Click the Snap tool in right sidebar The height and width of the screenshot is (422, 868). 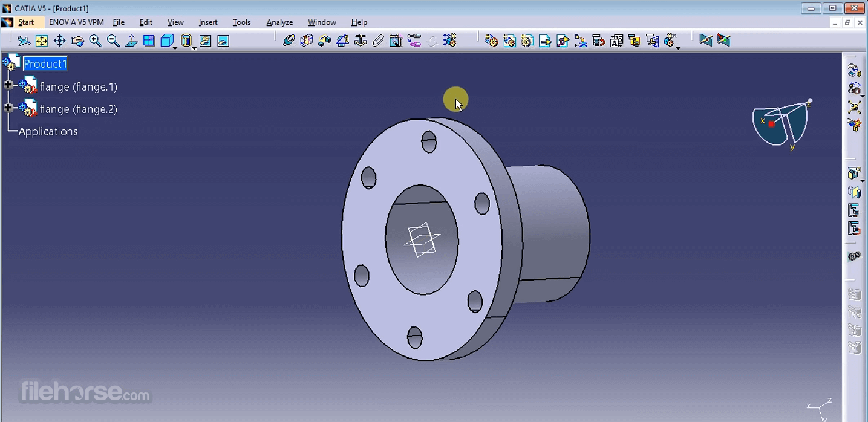(x=854, y=89)
